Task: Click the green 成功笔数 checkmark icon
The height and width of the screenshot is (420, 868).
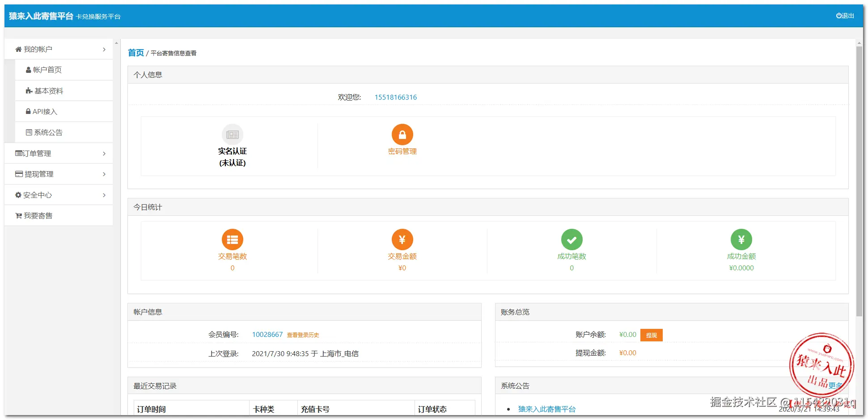Action: tap(572, 239)
